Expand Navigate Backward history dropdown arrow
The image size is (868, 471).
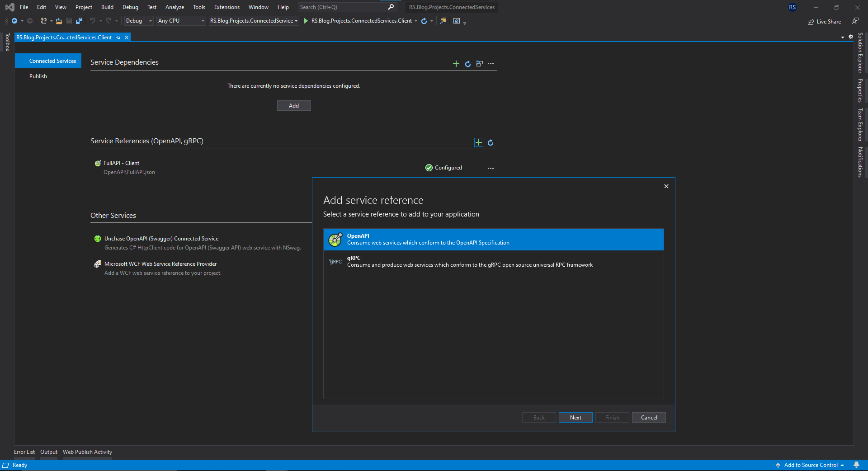coord(22,21)
